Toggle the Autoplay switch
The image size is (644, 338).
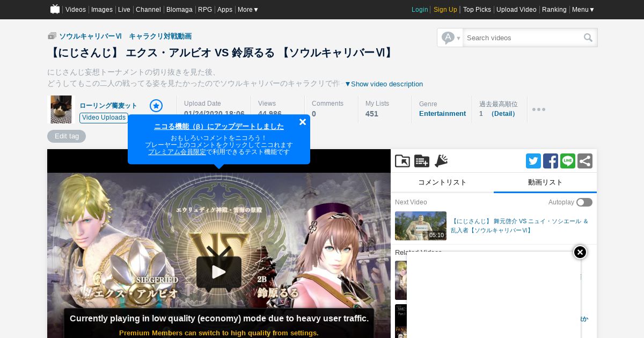pyautogui.click(x=584, y=202)
